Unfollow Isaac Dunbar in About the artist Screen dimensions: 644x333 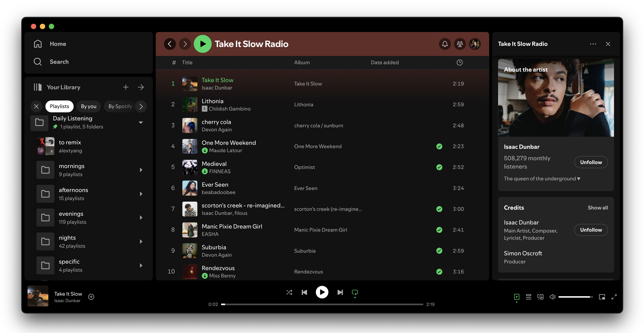point(591,162)
